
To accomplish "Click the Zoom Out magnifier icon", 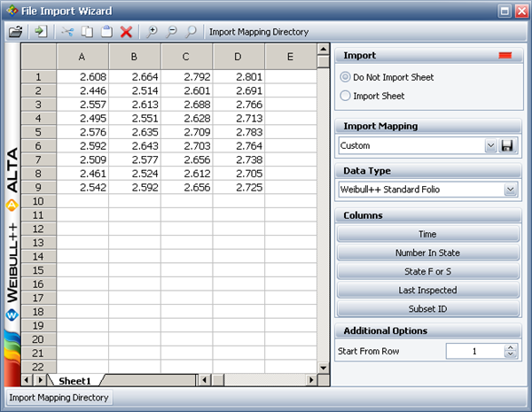I will pyautogui.click(x=172, y=32).
